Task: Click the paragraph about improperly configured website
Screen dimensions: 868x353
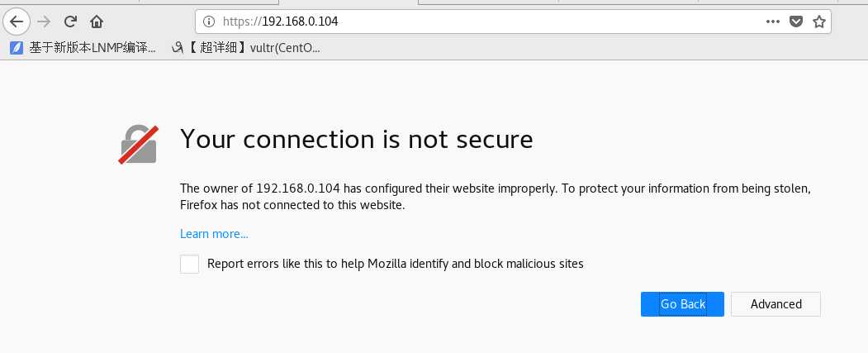Action: pyautogui.click(x=496, y=197)
